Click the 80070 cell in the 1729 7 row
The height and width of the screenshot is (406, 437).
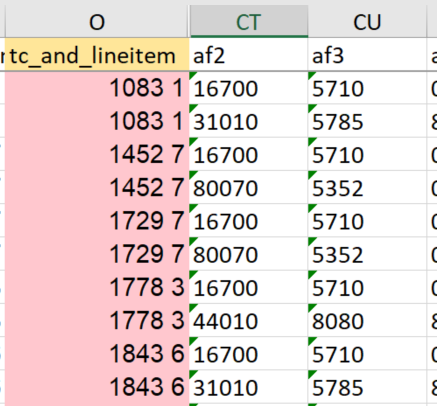point(248,254)
